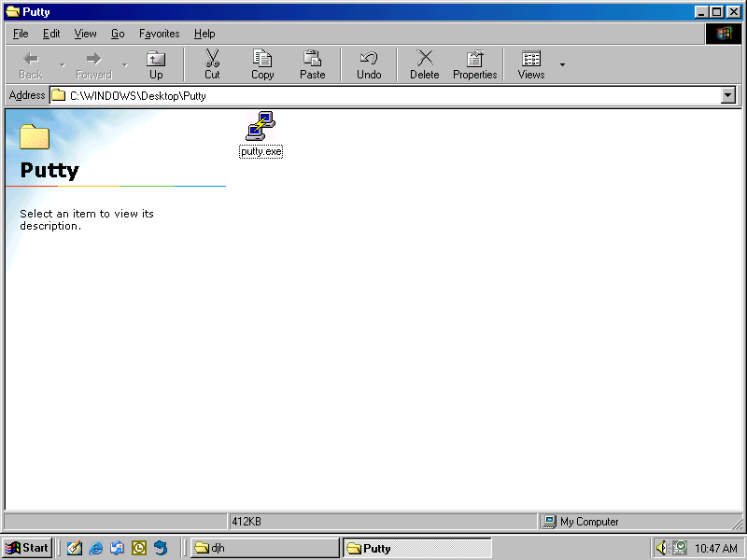The image size is (747, 560).
Task: Click the pencil notepad quick launch icon
Action: (x=75, y=548)
